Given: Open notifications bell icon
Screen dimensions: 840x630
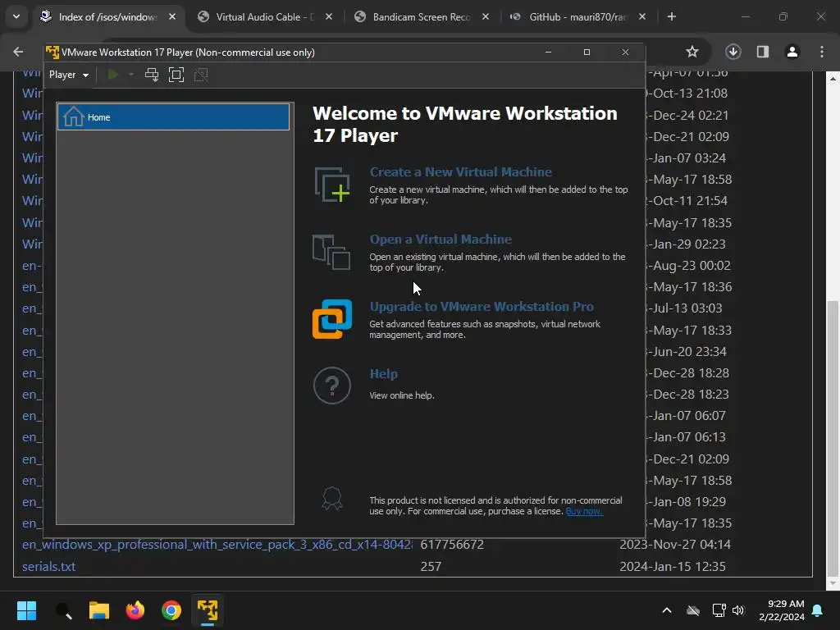Looking at the screenshot, I should click(x=818, y=610).
